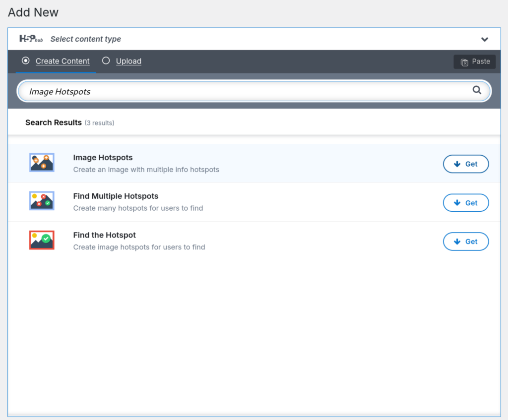Get the Image Hotspots content type

click(465, 164)
